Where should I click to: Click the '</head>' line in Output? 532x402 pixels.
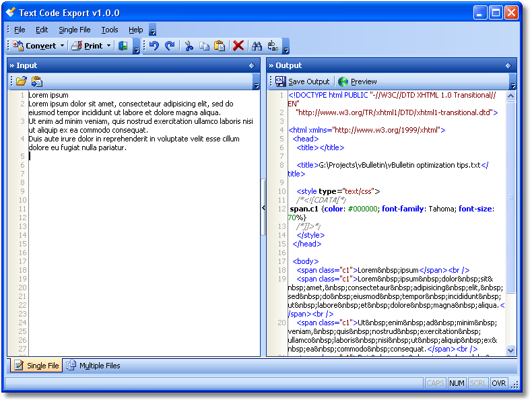click(x=306, y=244)
